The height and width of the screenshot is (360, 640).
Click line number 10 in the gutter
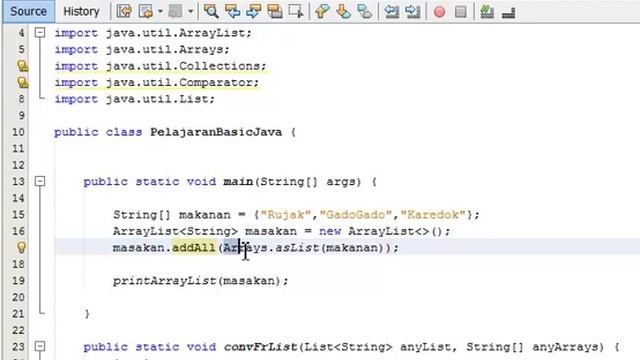[18, 132]
